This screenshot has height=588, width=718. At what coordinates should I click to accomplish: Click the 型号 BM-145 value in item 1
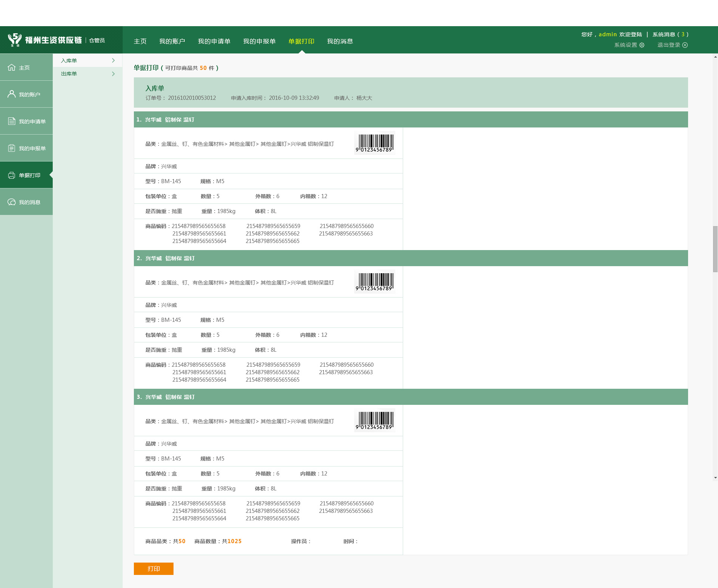(171, 181)
